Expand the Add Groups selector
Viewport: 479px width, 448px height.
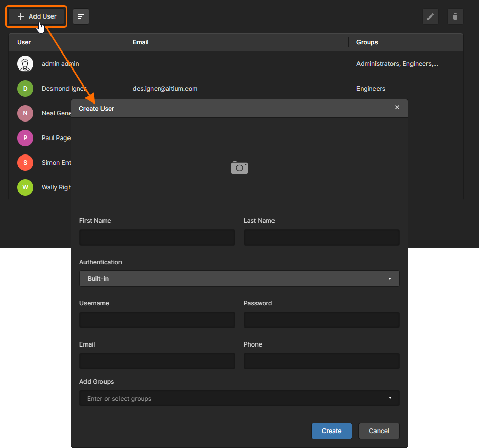pos(239,398)
